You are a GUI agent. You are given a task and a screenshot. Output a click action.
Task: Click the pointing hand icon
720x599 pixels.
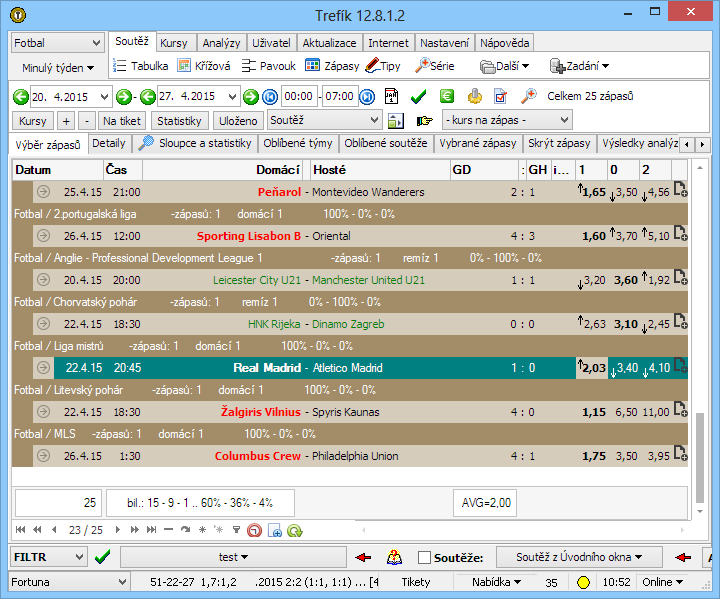[424, 121]
